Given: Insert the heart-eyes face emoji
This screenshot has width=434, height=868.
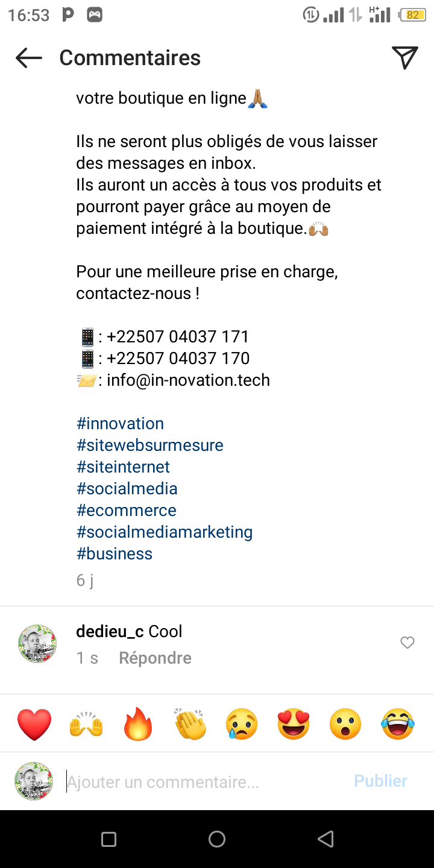Looking at the screenshot, I should tap(294, 724).
